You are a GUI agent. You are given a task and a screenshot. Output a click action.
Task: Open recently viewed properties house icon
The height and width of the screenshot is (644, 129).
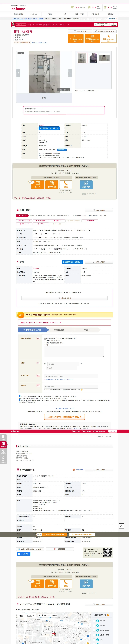click(x=89, y=7)
